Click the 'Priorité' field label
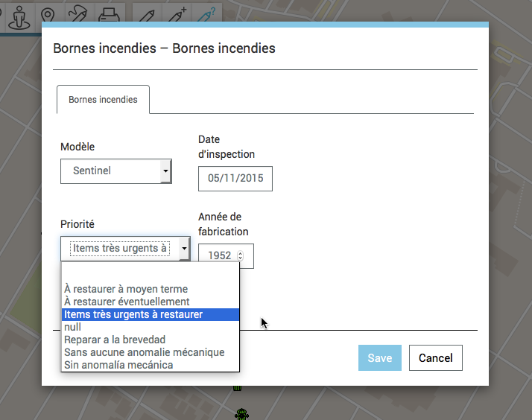This screenshot has width=532, height=420. [x=77, y=224]
